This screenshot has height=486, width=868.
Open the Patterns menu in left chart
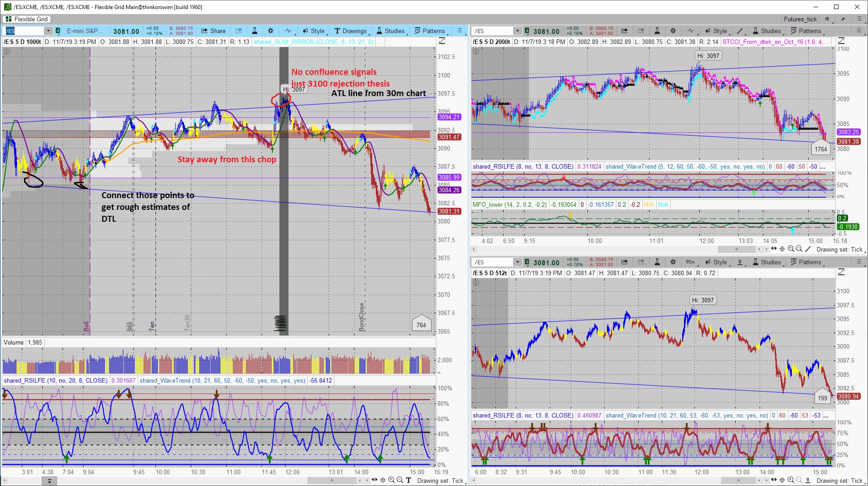(x=430, y=31)
